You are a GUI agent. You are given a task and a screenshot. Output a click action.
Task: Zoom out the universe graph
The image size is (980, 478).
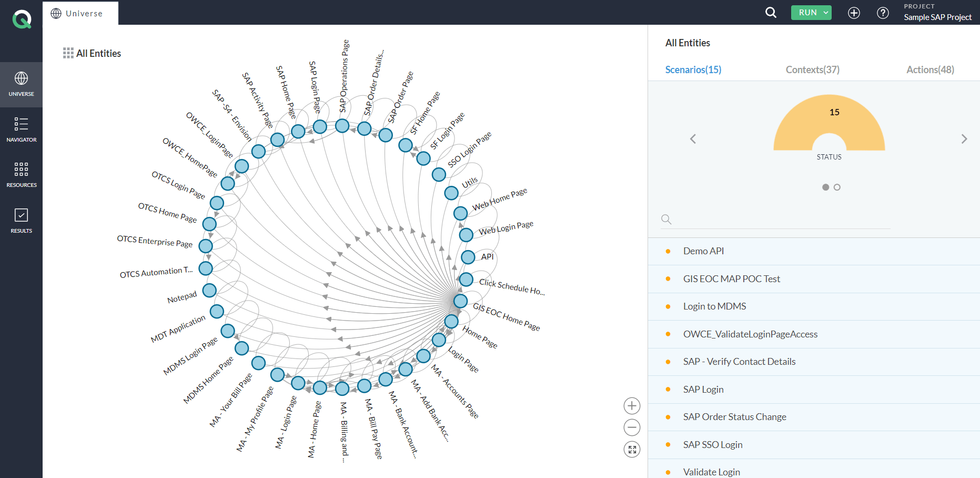632,427
